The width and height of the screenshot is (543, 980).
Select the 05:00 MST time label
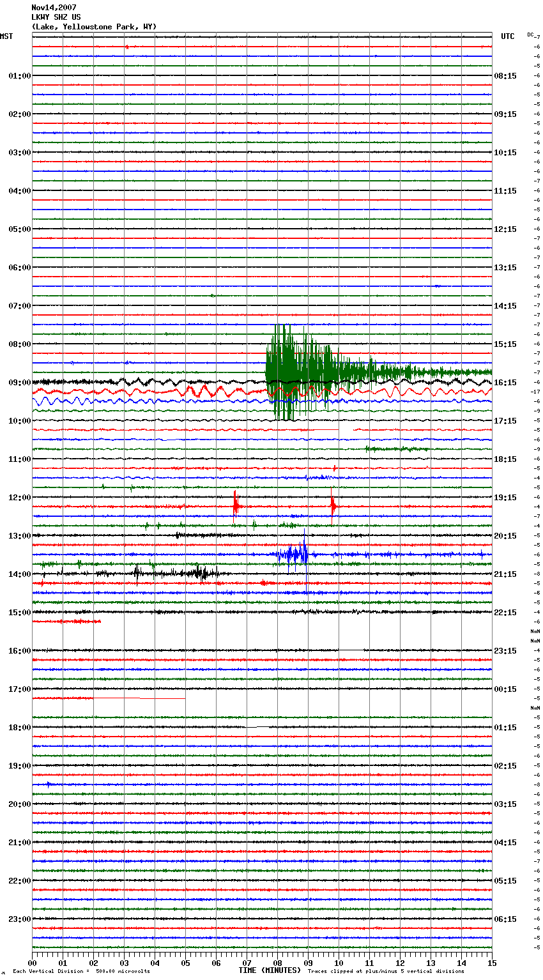click(x=20, y=229)
